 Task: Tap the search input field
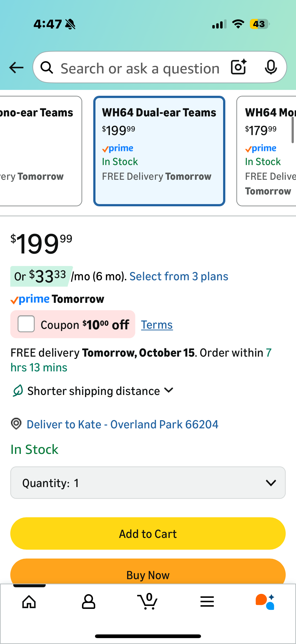[x=140, y=68]
